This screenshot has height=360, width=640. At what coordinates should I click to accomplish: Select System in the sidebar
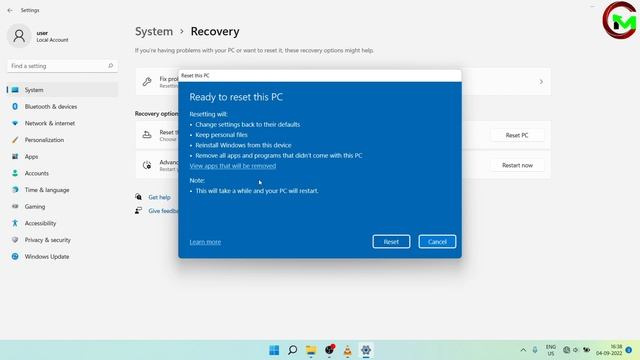[x=62, y=90]
